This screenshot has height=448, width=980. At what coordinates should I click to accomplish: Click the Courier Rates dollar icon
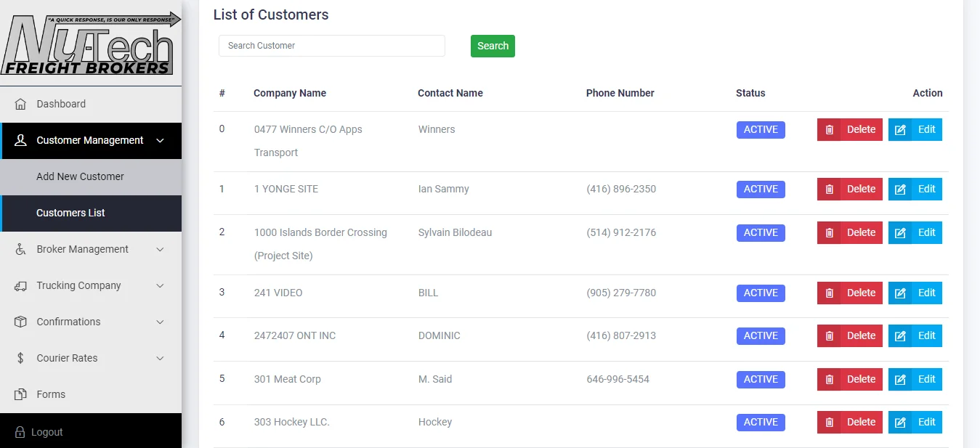(x=20, y=358)
